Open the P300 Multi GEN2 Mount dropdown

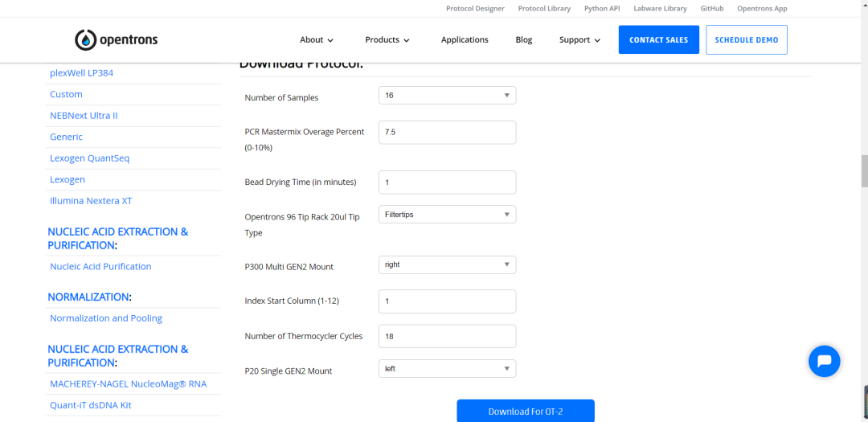click(x=448, y=264)
